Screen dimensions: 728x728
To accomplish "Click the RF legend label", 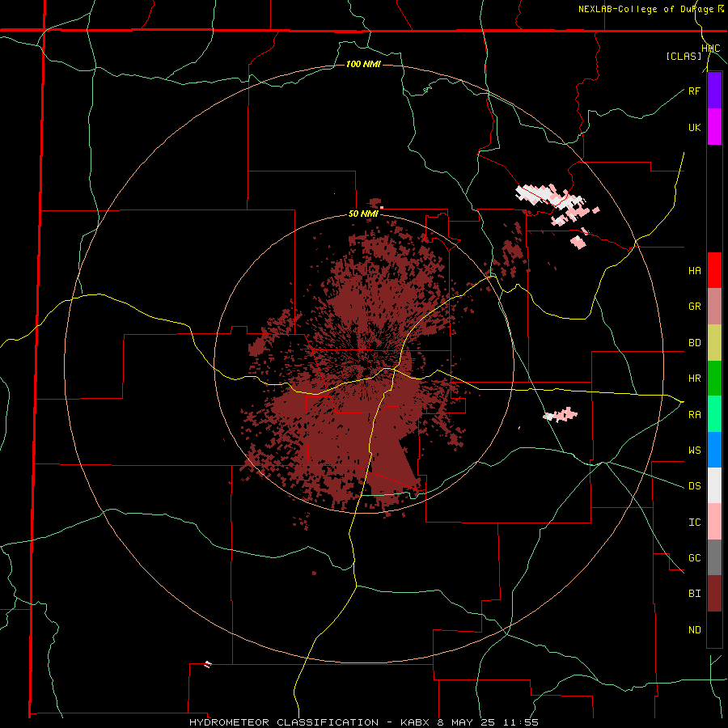I will tap(694, 91).
